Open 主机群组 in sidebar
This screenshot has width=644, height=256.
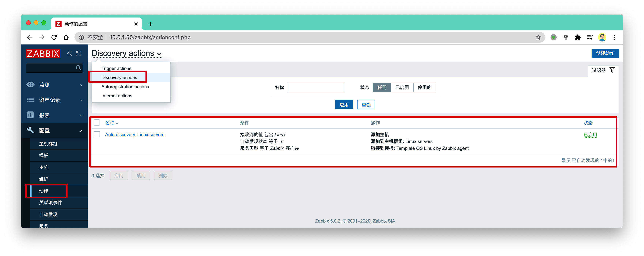[59, 144]
